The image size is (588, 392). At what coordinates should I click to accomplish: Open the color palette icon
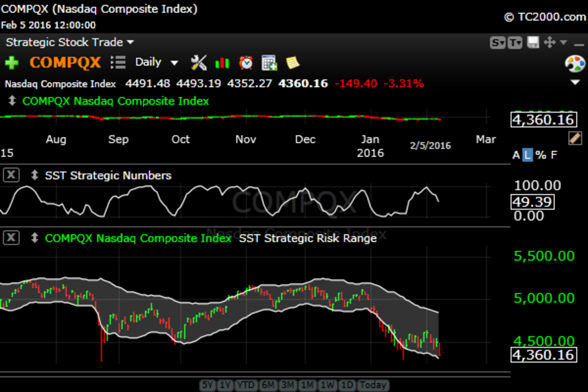pos(575,64)
